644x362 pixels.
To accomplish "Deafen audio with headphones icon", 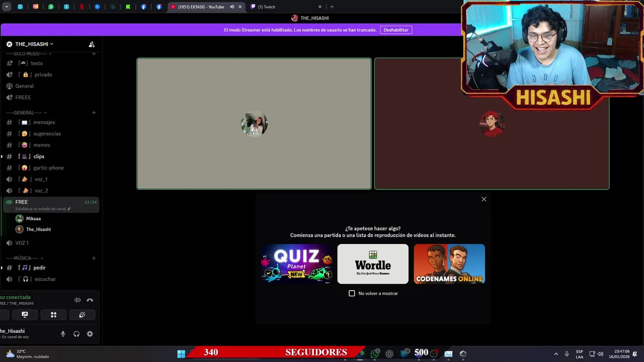I will pos(76,334).
